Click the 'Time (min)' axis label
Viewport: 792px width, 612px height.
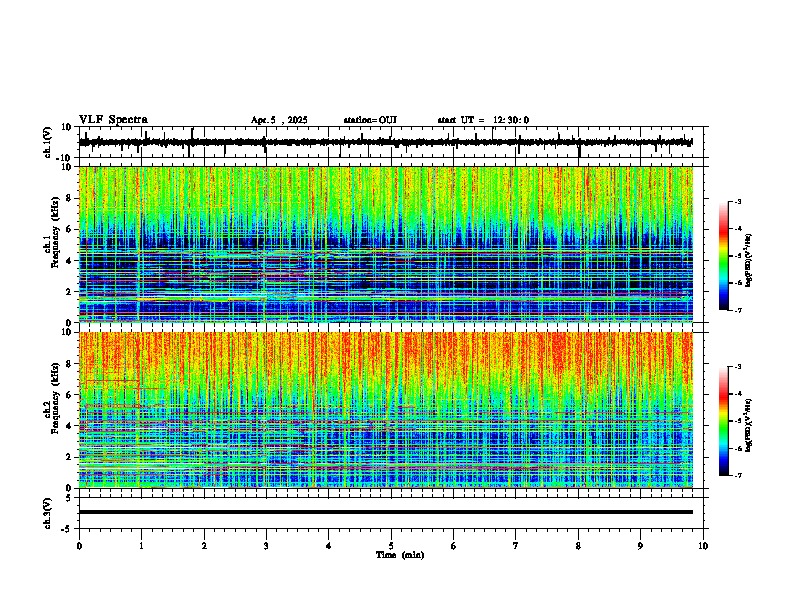[400, 555]
